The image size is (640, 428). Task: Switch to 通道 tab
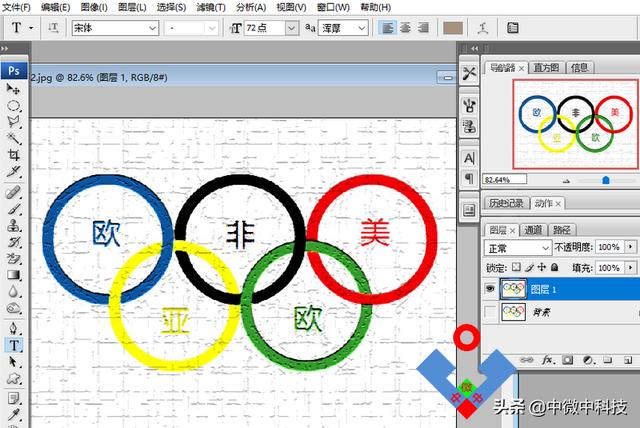[x=533, y=230]
